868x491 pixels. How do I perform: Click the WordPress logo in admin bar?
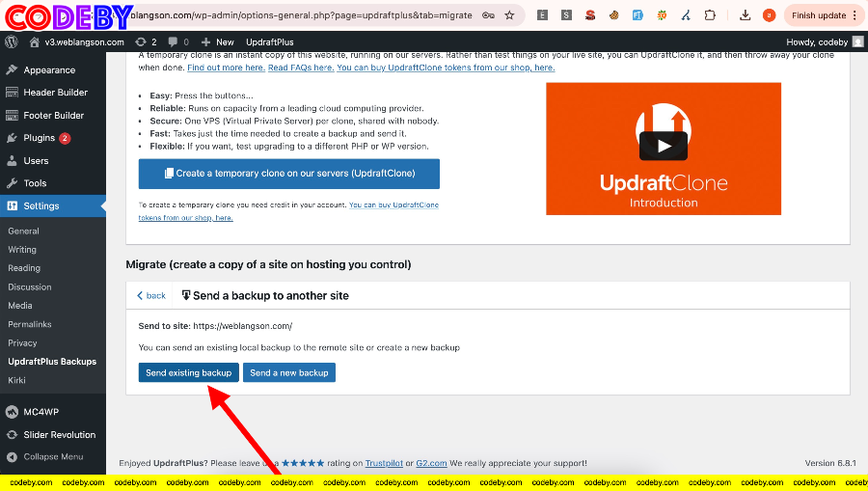coord(11,42)
